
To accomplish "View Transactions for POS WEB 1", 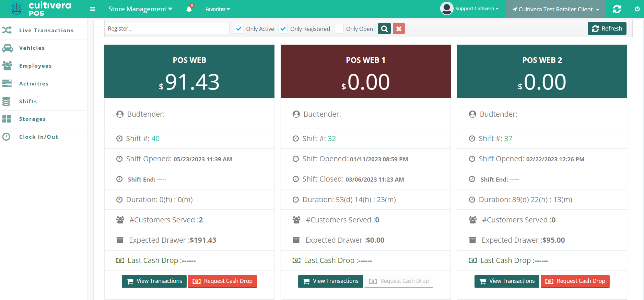I will coord(331,281).
